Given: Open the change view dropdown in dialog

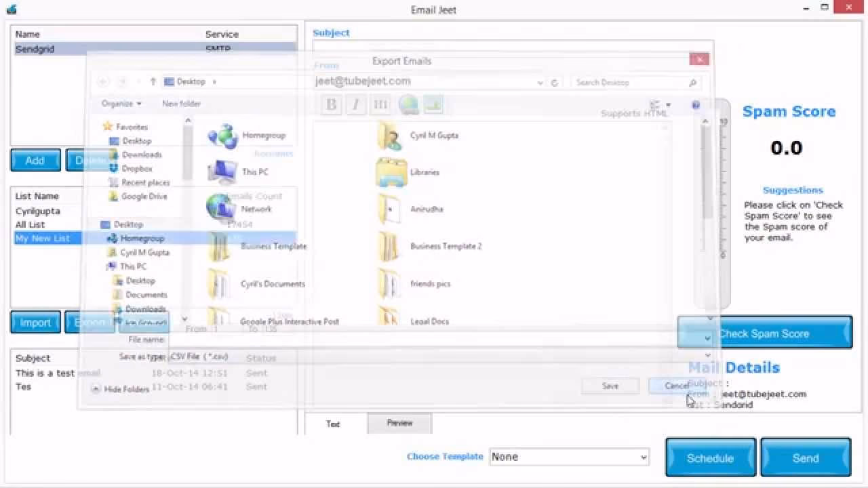Looking at the screenshot, I should pyautogui.click(x=668, y=105).
